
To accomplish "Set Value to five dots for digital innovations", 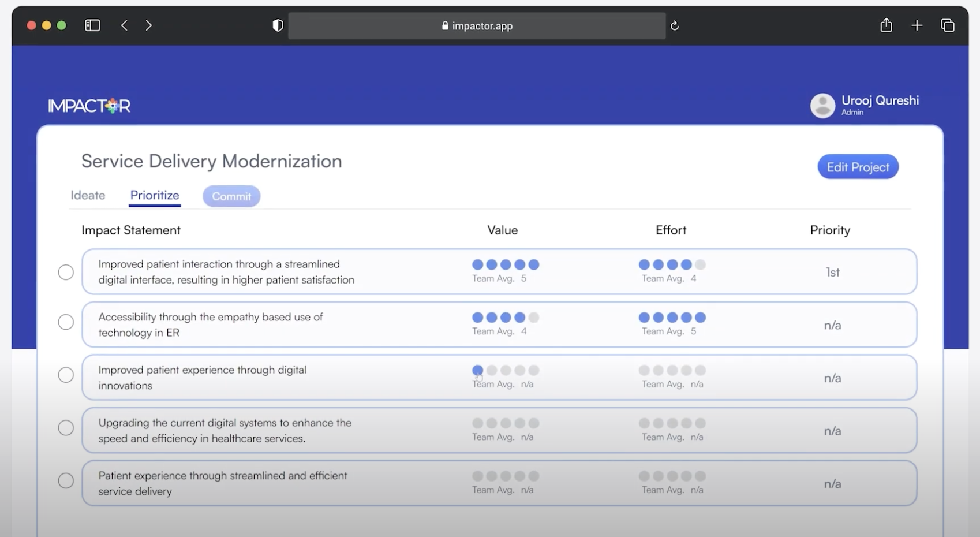I will [x=534, y=370].
